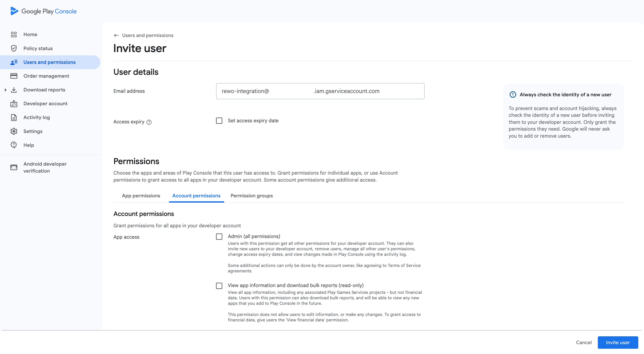The width and height of the screenshot is (644, 354).
Task: Check the Admin (all permissions) checkbox
Action: pos(219,237)
